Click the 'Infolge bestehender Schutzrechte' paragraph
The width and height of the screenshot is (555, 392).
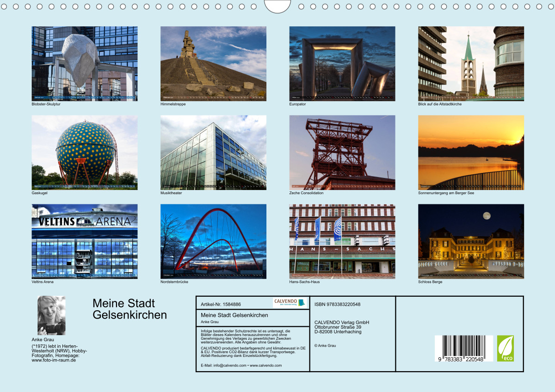pyautogui.click(x=246, y=336)
